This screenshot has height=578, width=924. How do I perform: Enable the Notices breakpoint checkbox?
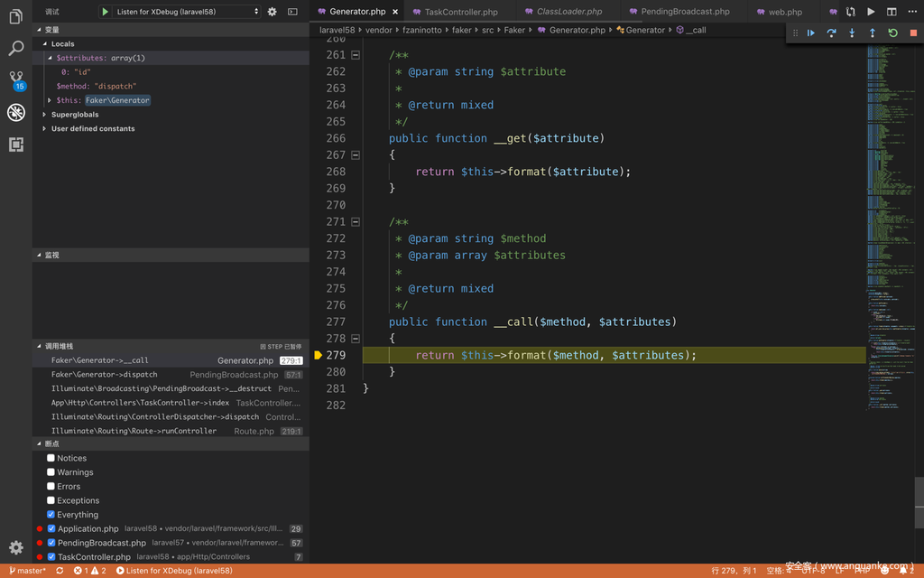(x=51, y=458)
